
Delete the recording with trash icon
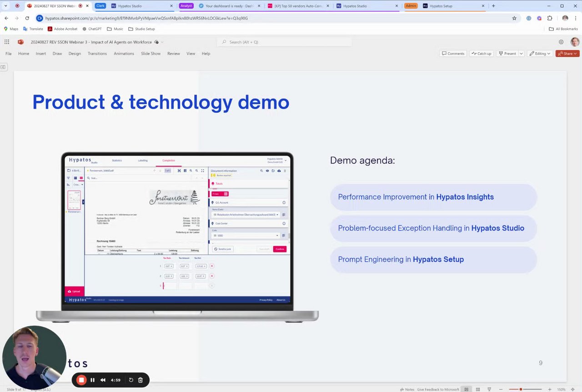pos(140,380)
